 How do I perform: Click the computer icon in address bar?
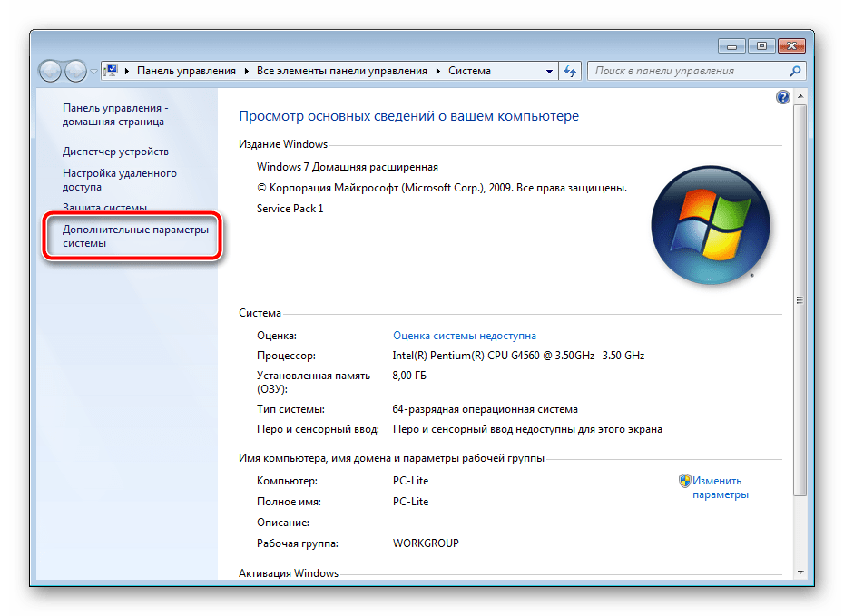coord(111,71)
